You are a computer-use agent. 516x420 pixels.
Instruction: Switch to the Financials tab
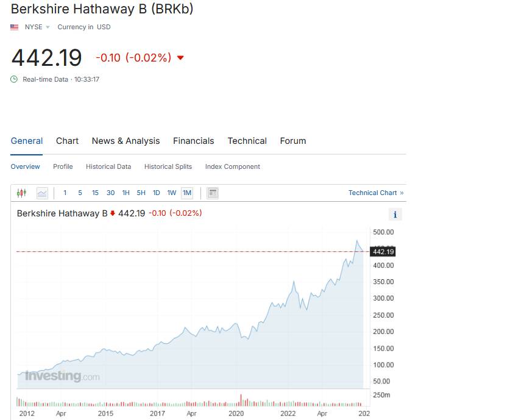pyautogui.click(x=193, y=141)
